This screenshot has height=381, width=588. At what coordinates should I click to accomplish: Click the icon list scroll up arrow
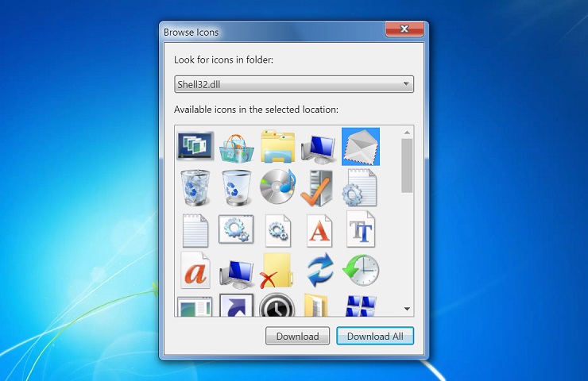[407, 133]
